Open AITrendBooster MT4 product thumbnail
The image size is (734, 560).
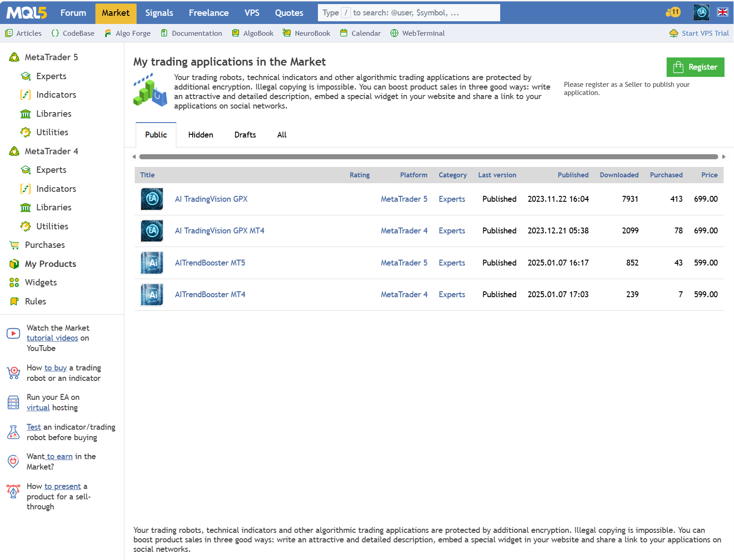point(152,294)
